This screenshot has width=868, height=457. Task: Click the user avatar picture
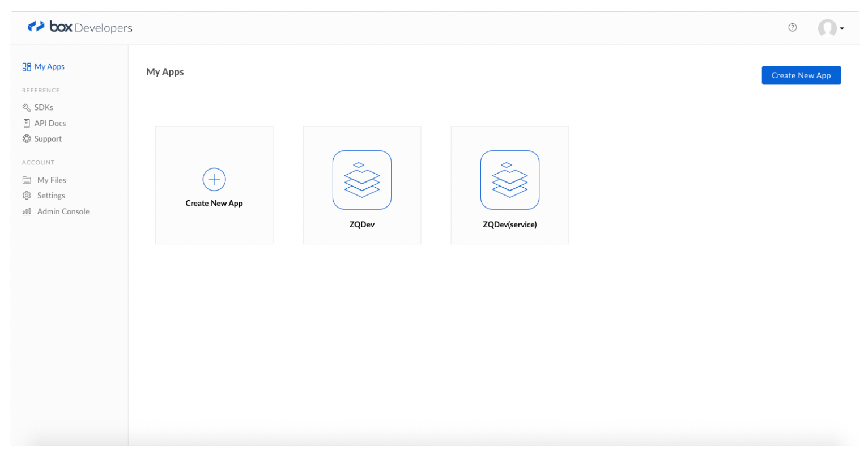tap(827, 28)
